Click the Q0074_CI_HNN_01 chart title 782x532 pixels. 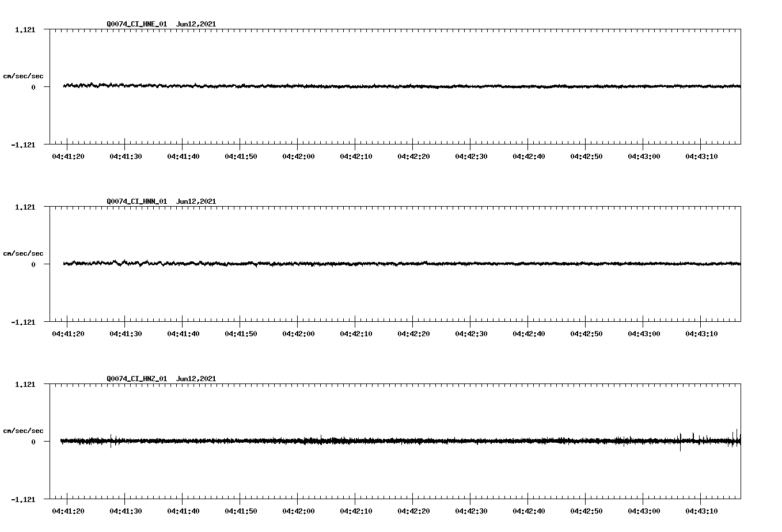click(137, 202)
